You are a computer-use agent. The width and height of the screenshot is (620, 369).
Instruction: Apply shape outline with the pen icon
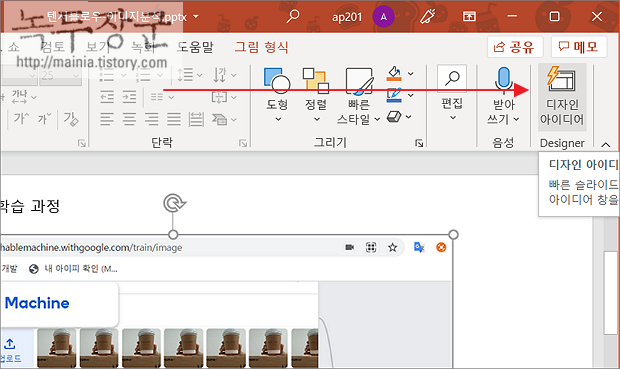pos(394,95)
